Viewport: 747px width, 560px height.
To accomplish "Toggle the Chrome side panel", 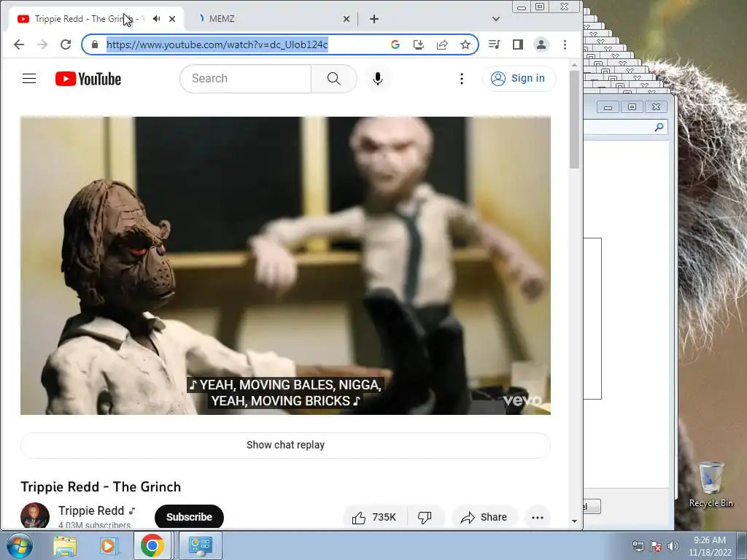I will (518, 44).
